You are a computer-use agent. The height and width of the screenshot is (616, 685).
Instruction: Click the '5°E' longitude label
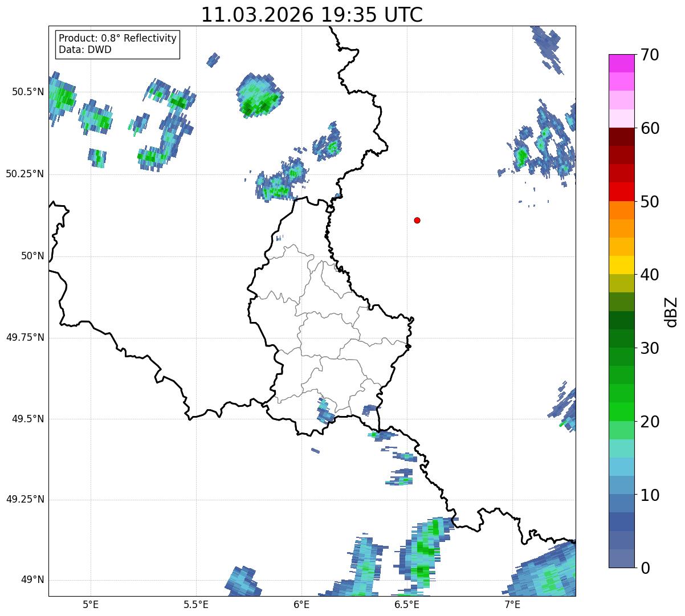(91, 604)
